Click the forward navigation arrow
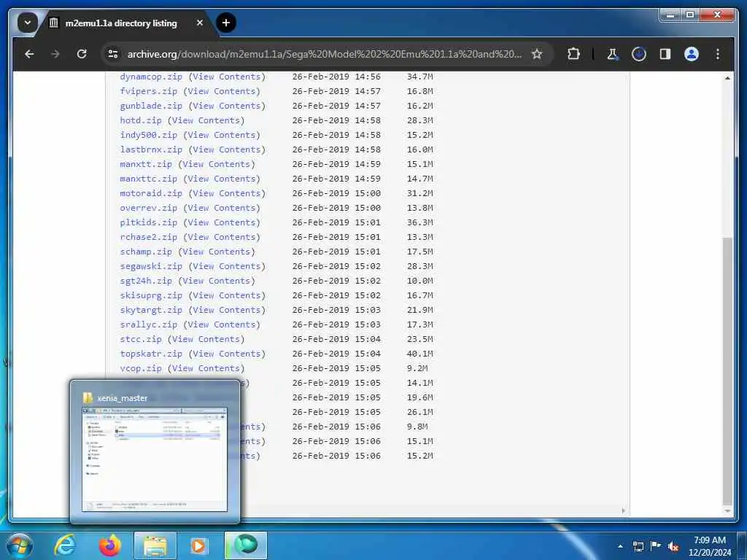The image size is (747, 560). coord(55,54)
